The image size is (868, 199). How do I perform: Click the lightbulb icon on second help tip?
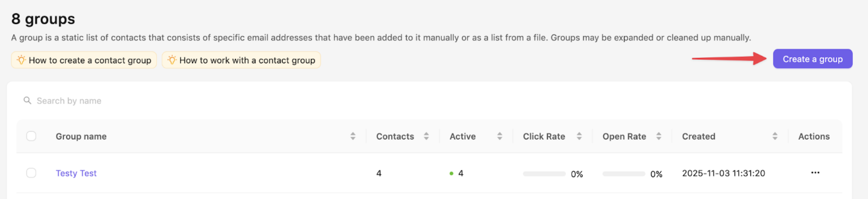(x=172, y=60)
